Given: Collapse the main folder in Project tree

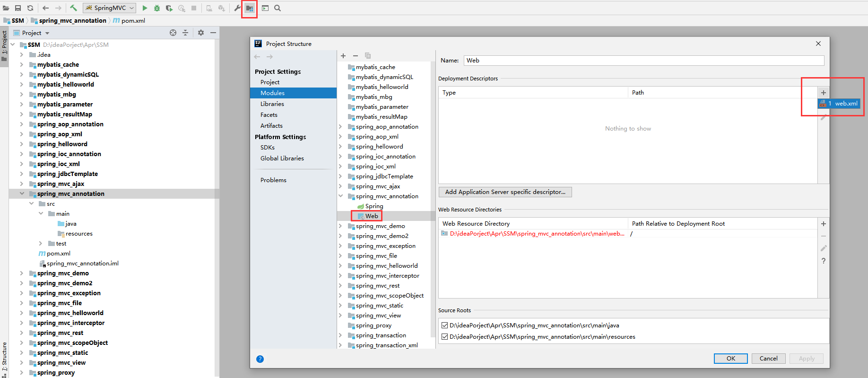Looking at the screenshot, I should point(41,213).
